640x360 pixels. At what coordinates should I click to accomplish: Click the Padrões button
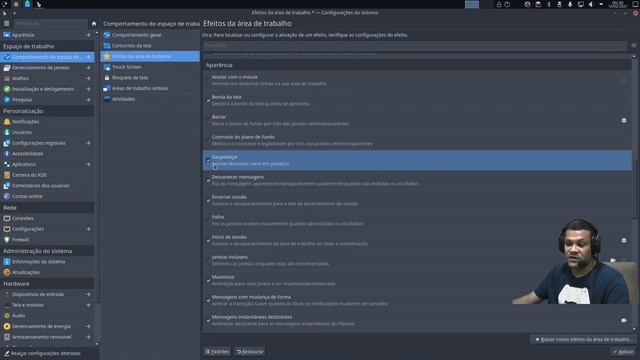(x=217, y=351)
